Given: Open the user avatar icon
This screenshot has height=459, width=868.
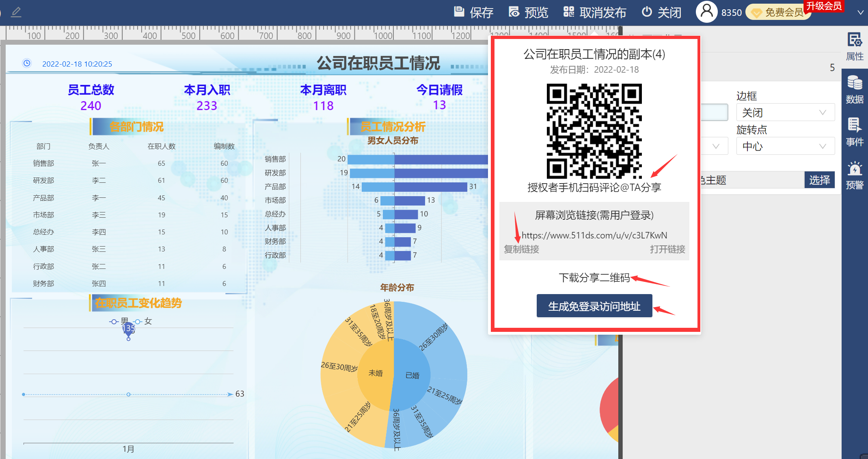Looking at the screenshot, I should [706, 12].
